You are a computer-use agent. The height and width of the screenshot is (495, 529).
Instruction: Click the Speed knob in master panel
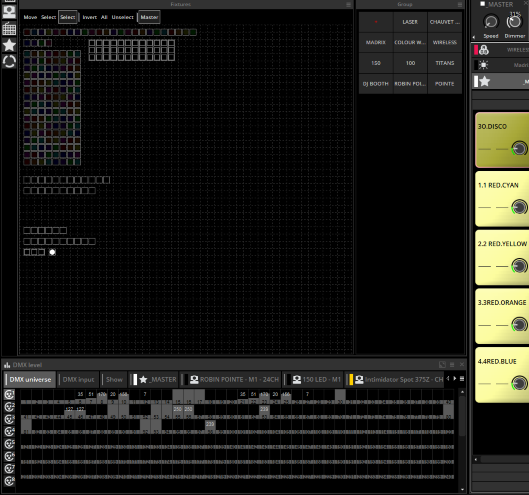(x=491, y=22)
